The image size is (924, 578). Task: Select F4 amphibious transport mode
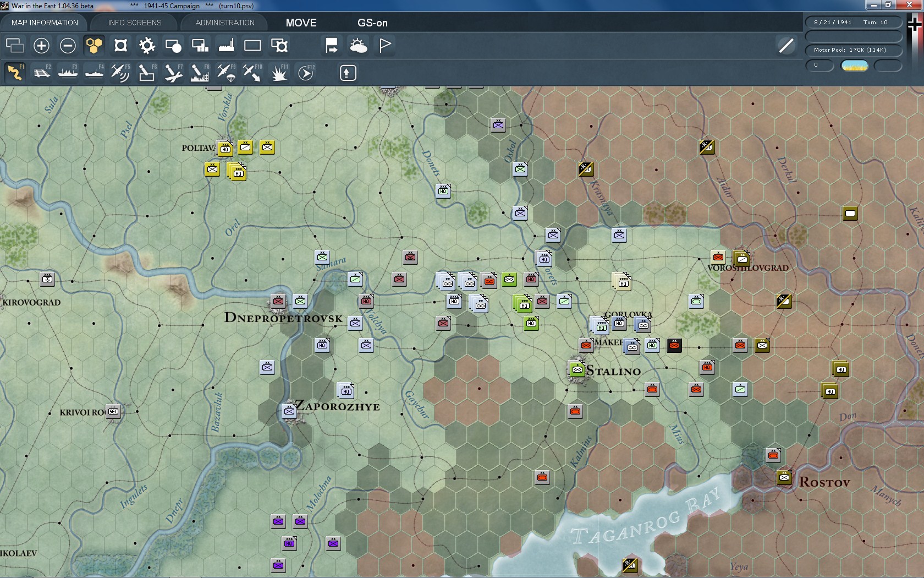pyautogui.click(x=95, y=73)
